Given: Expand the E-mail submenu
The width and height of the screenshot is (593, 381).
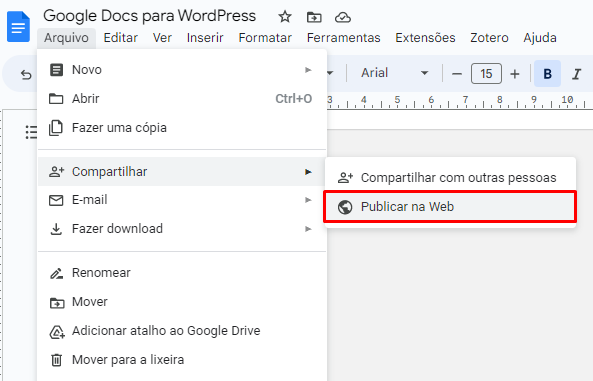Looking at the screenshot, I should [182, 200].
